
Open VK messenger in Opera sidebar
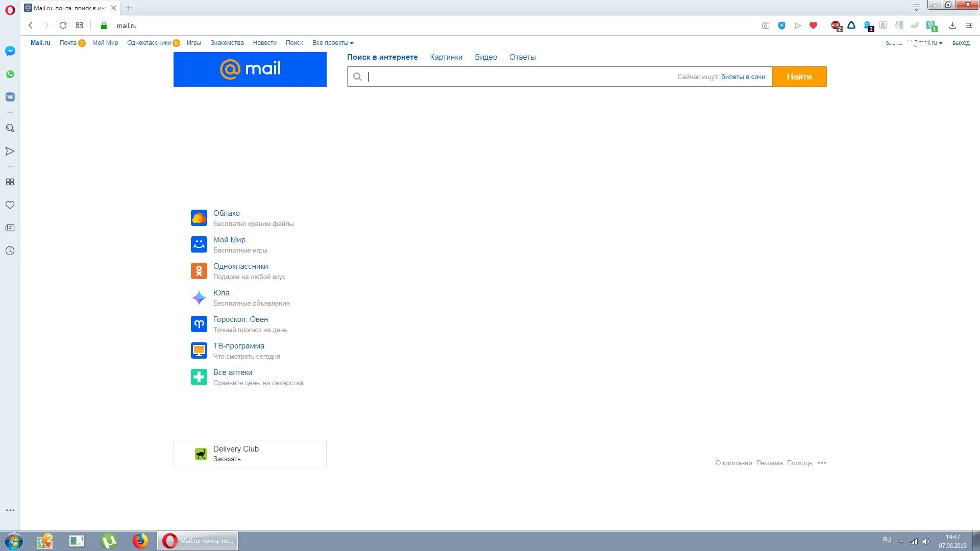click(10, 97)
